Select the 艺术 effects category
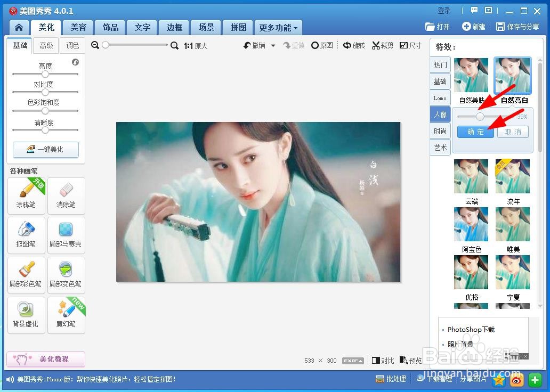The image size is (550, 392). [440, 147]
